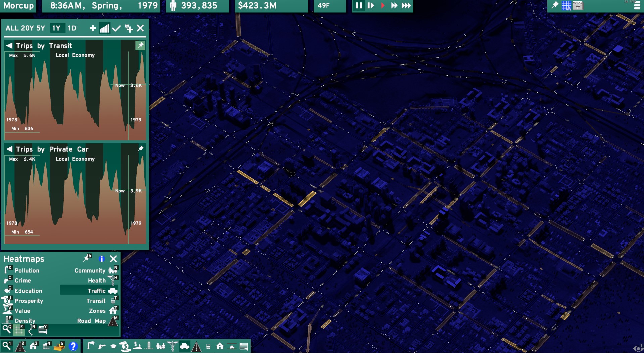Open the charts grid icon in top bar
Screen dimensions: 644x353
click(566, 5)
